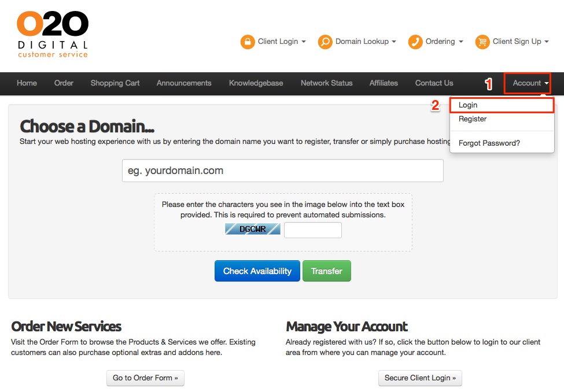Click the magnifier Domain Lookup icon

click(325, 42)
